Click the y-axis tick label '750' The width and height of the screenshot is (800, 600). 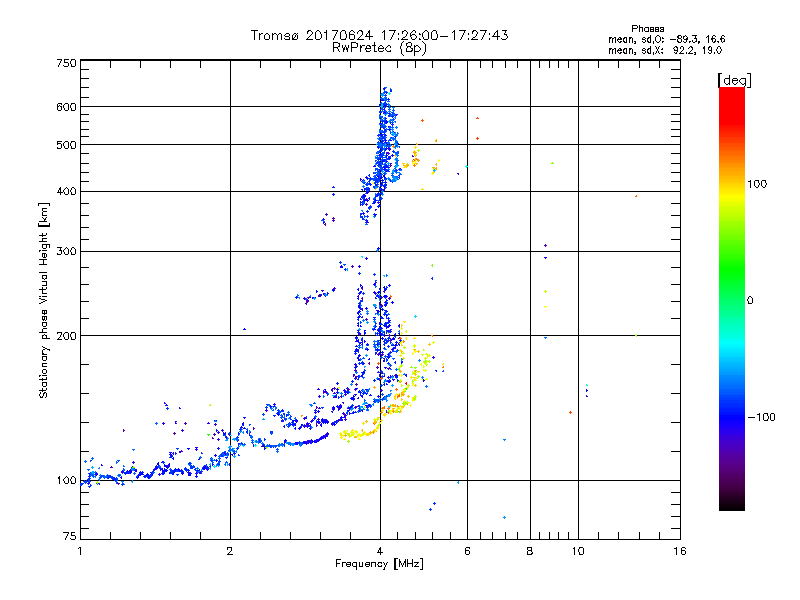click(66, 63)
